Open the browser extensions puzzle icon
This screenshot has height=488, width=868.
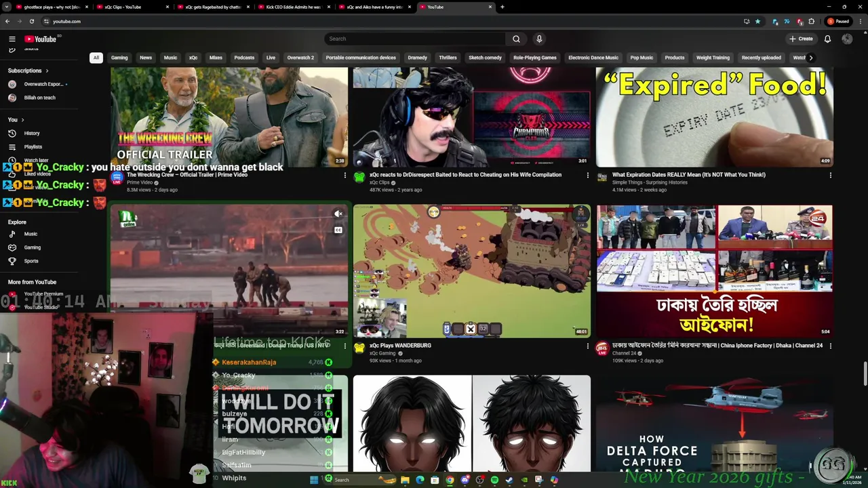tap(811, 21)
